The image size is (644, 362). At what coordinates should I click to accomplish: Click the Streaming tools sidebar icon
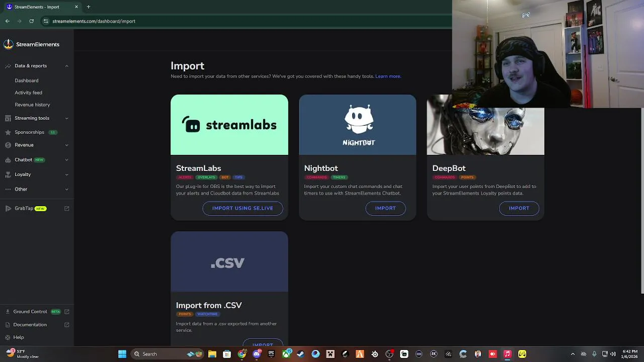coord(8,118)
